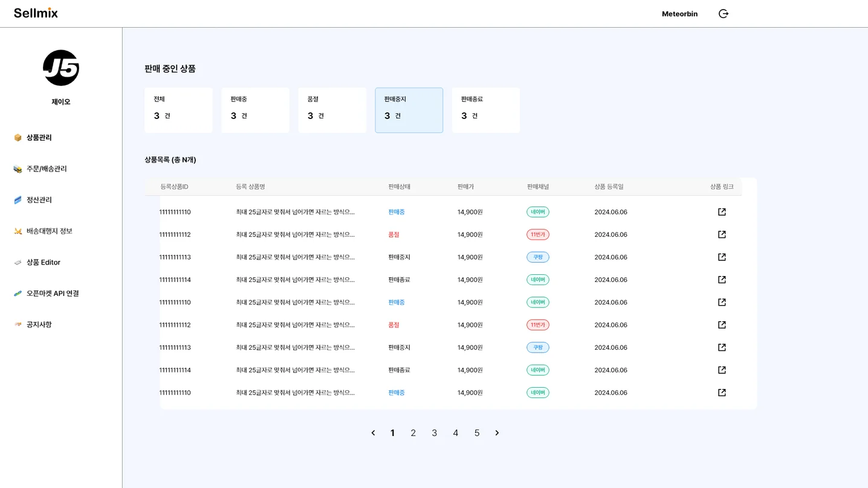Image resolution: width=868 pixels, height=488 pixels.
Task: Click the 판매 중인 상품 page title
Action: click(170, 69)
